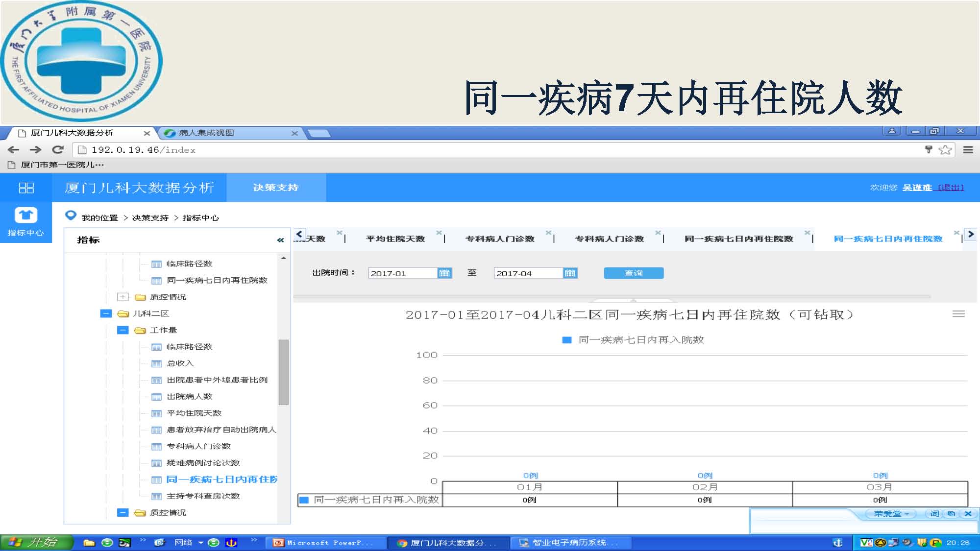Select 总收入 in indicator tree
Image resolution: width=980 pixels, height=551 pixels.
(x=180, y=363)
